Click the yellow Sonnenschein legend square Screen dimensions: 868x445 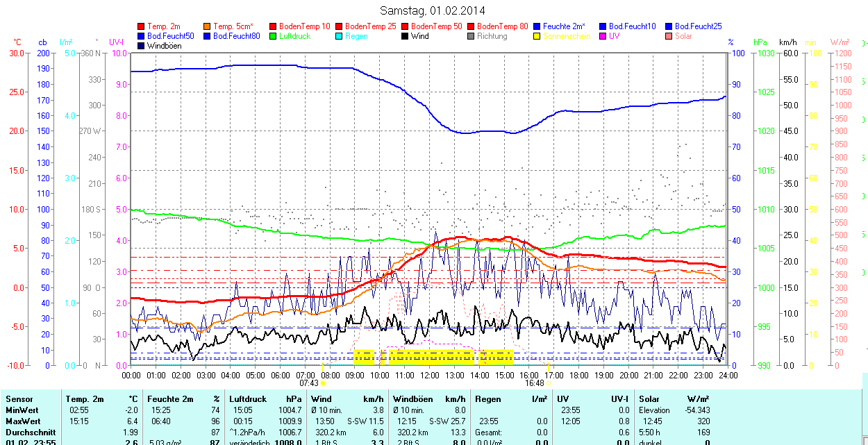coord(537,36)
